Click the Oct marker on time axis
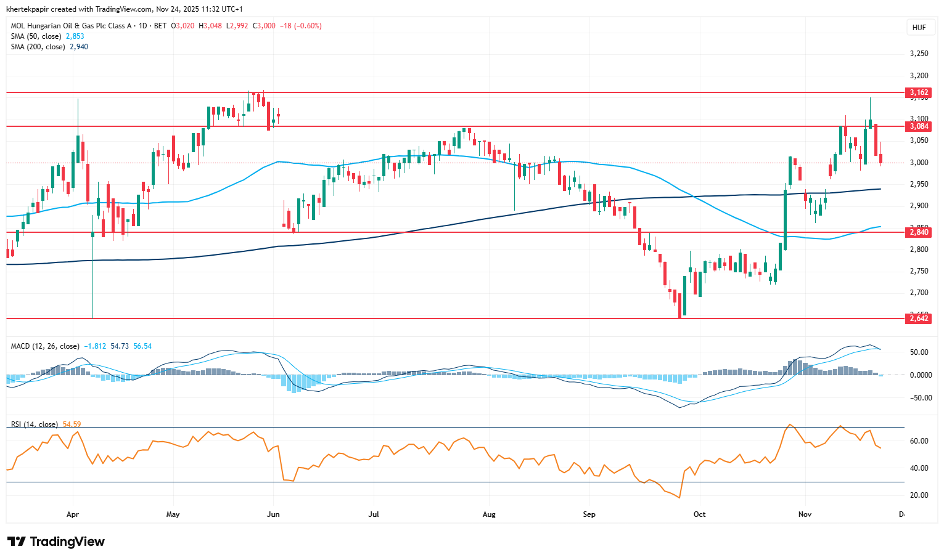 (699, 514)
